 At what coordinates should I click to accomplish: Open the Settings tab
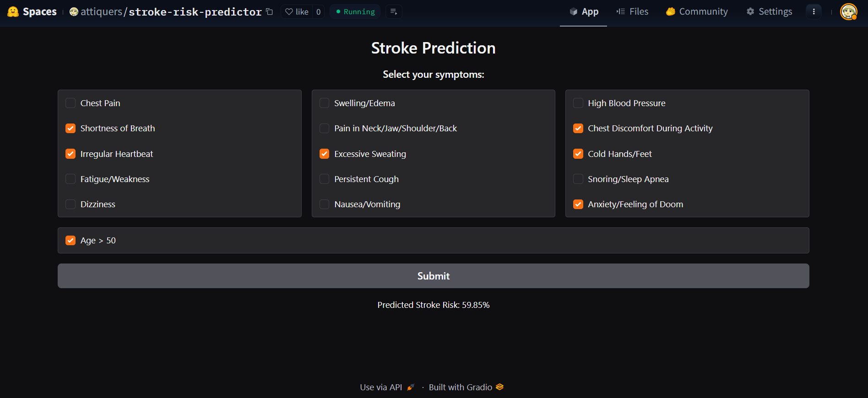click(x=769, y=12)
